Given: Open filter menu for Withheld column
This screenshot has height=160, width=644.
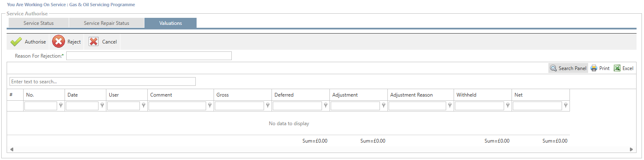Looking at the screenshot, I should pos(508,106).
